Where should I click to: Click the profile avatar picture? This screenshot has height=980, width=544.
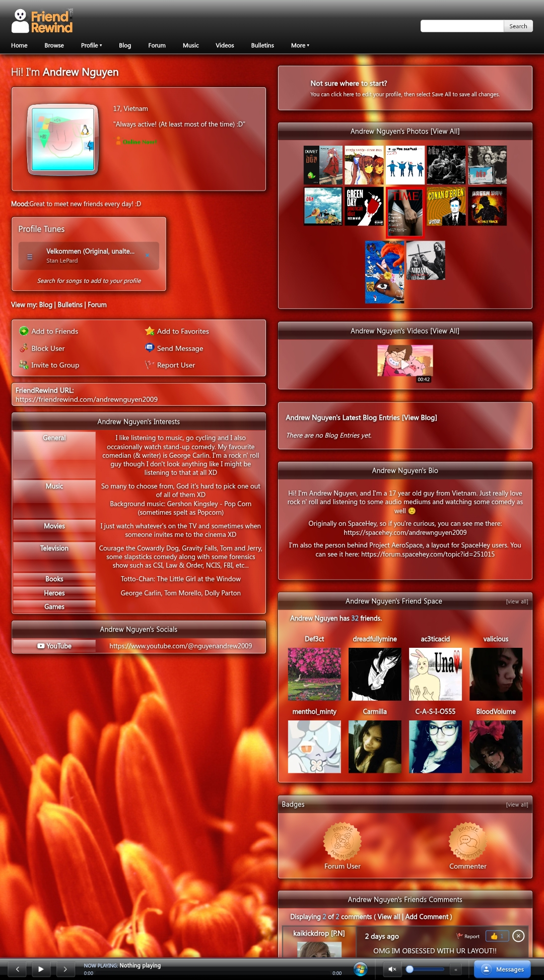tap(63, 139)
